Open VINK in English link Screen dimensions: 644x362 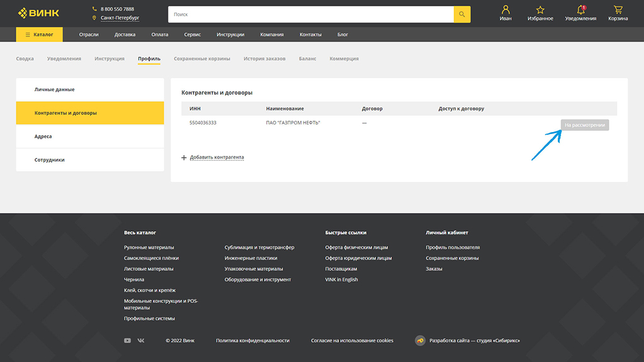point(341,280)
